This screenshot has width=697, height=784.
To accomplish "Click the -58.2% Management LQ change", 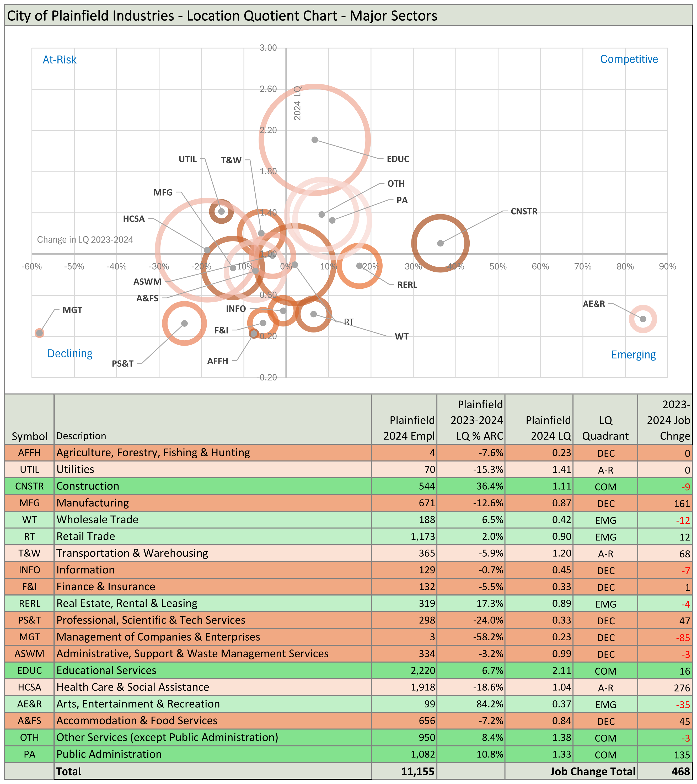I will click(488, 637).
